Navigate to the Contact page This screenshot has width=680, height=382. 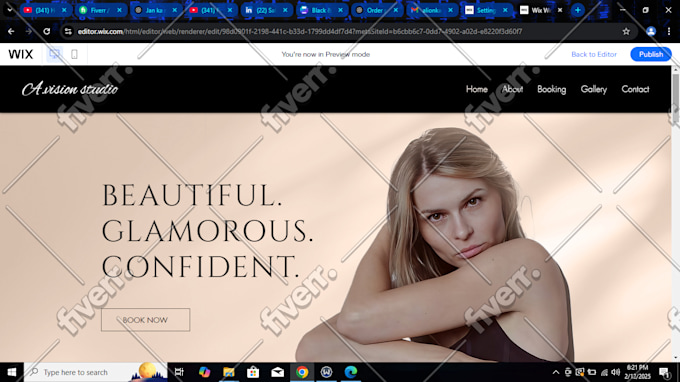[x=635, y=89]
